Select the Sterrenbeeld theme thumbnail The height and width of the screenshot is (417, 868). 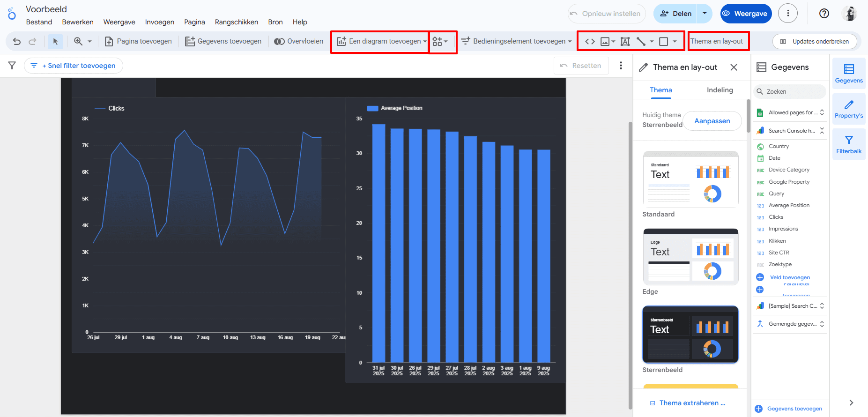691,335
